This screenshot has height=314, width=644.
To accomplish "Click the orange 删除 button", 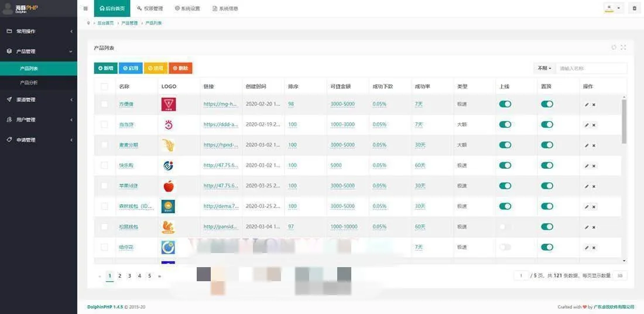I will click(x=180, y=69).
